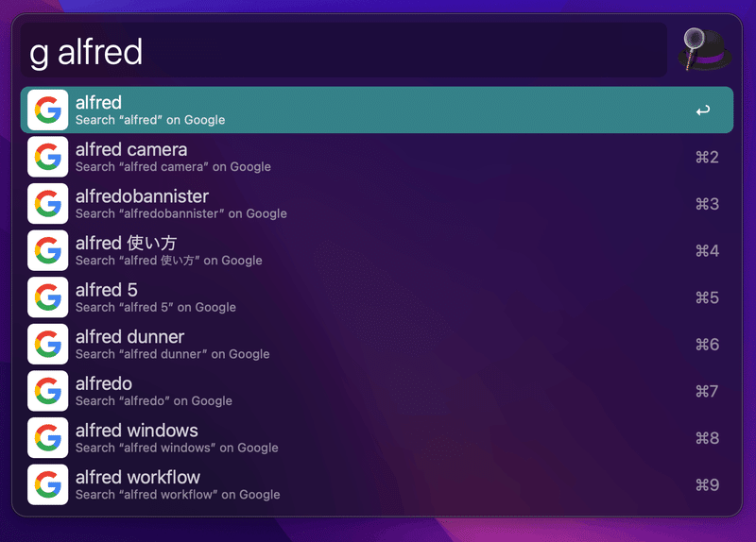Click Google icon beside the highlighted 'alfred' result

coord(48,110)
